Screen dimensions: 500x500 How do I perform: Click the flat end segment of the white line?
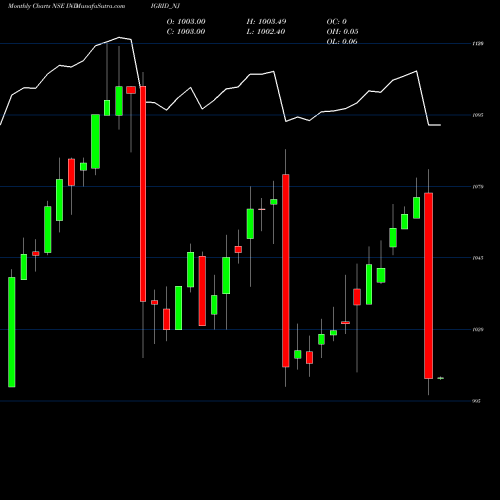pos(435,125)
